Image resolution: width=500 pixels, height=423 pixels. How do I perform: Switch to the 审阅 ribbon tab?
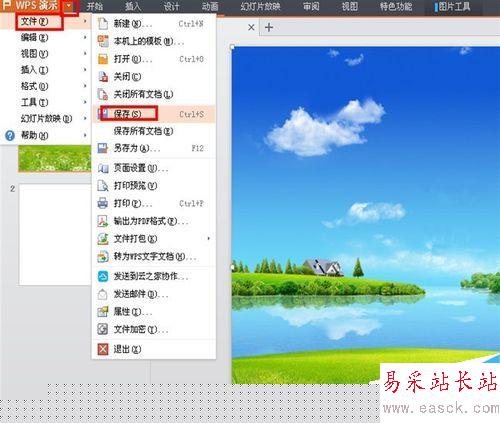[x=311, y=6]
